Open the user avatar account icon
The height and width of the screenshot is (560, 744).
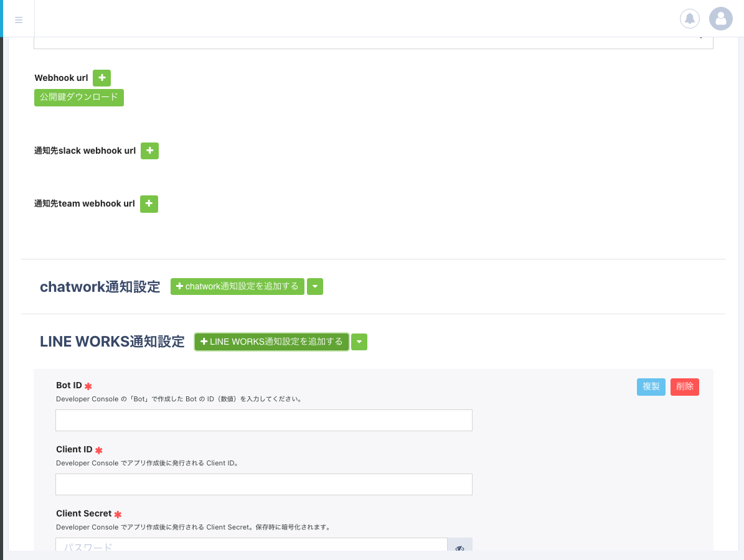click(720, 19)
